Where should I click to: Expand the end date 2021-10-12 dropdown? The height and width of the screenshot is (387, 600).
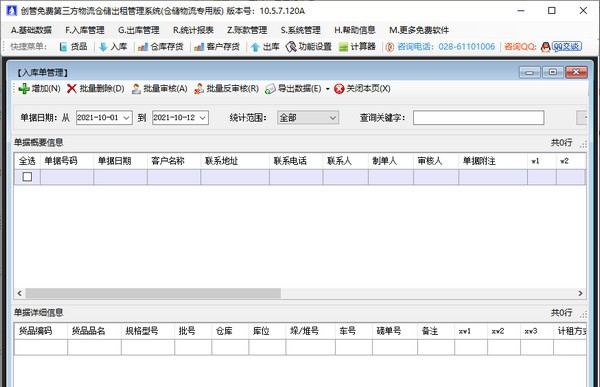[203, 118]
